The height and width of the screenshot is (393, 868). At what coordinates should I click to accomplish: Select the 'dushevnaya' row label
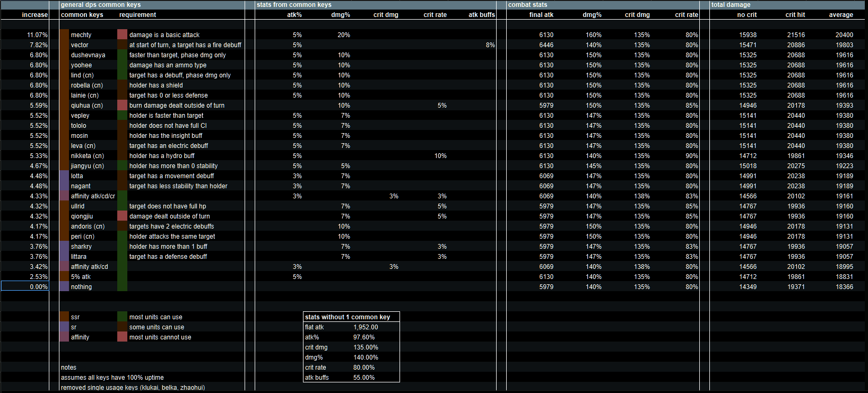coord(88,55)
